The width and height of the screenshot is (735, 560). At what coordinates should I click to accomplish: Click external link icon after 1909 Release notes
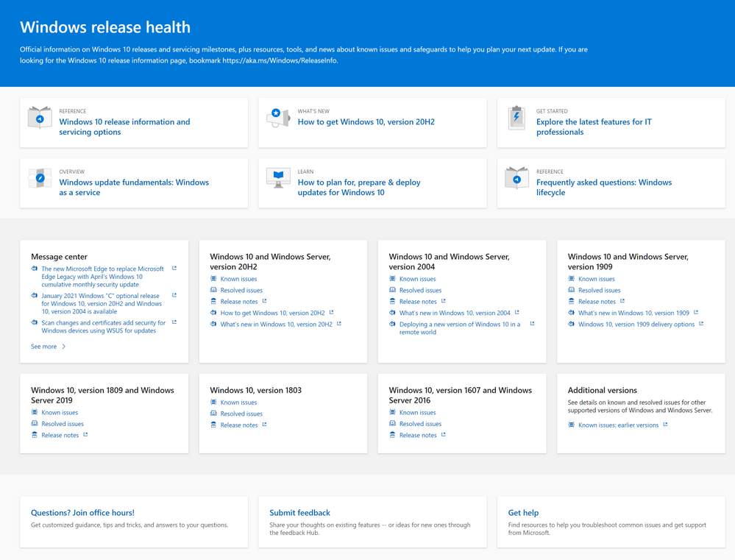622,301
